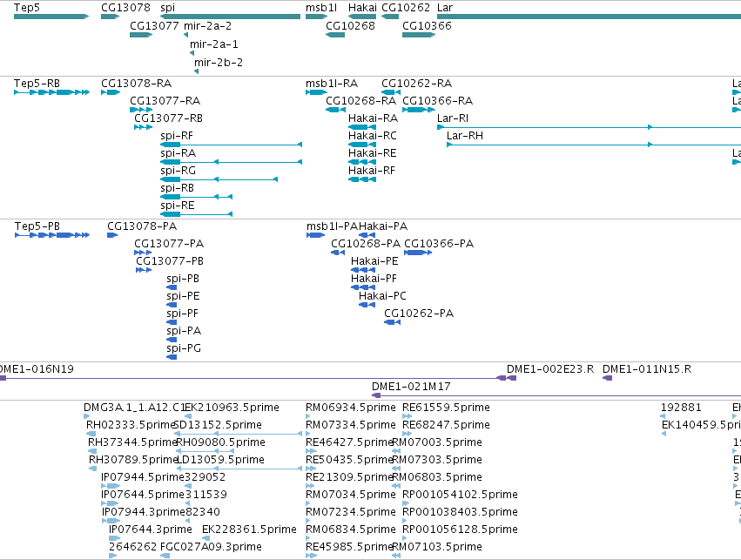The height and width of the screenshot is (560, 741).
Task: Select the CG13077-RB transcript
Action: [143, 127]
